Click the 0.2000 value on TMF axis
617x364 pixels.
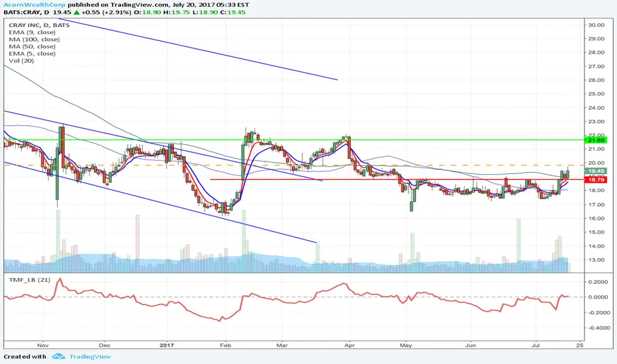598,282
